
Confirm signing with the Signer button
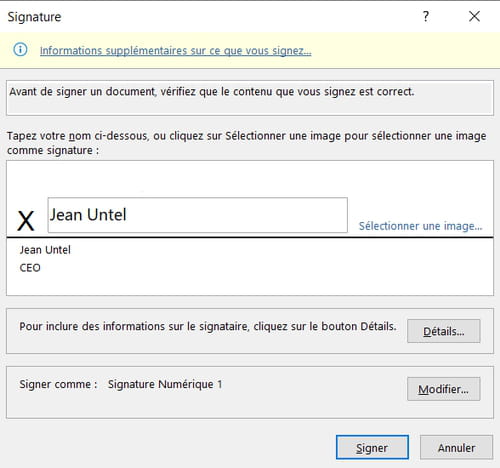pos(372,447)
